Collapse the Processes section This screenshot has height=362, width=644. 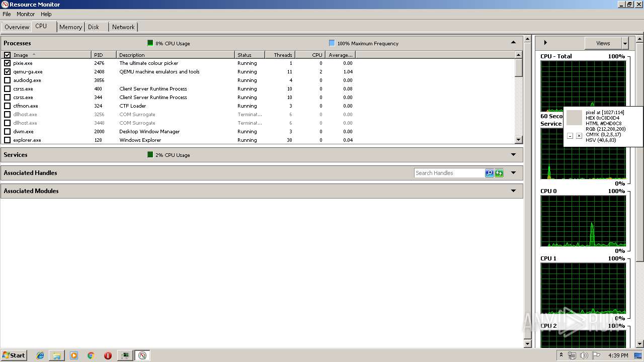tap(513, 43)
